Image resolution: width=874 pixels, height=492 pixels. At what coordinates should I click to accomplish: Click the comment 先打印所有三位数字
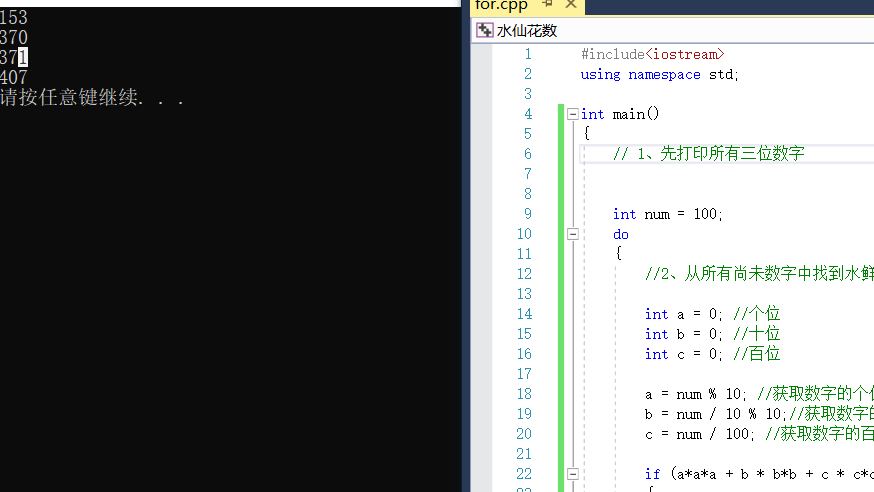coord(708,154)
